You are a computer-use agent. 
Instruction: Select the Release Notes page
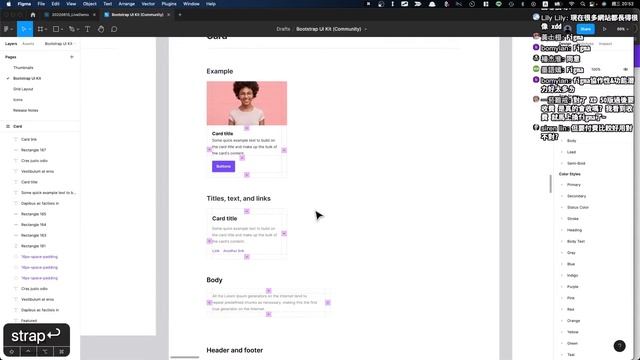point(26,110)
